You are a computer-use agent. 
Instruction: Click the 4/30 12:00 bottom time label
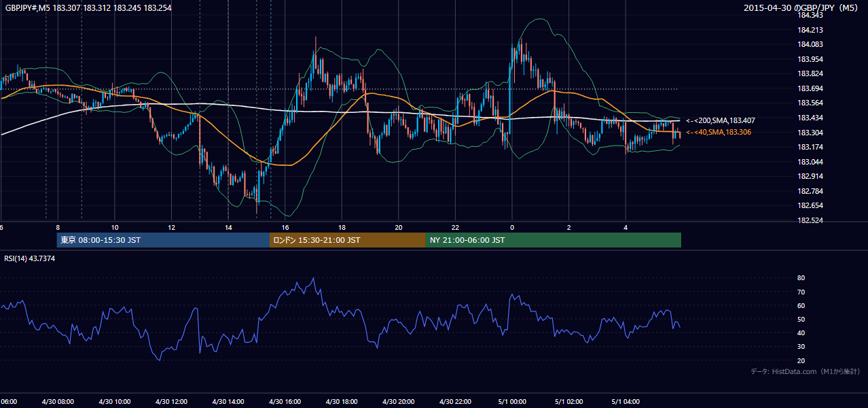[171, 402]
